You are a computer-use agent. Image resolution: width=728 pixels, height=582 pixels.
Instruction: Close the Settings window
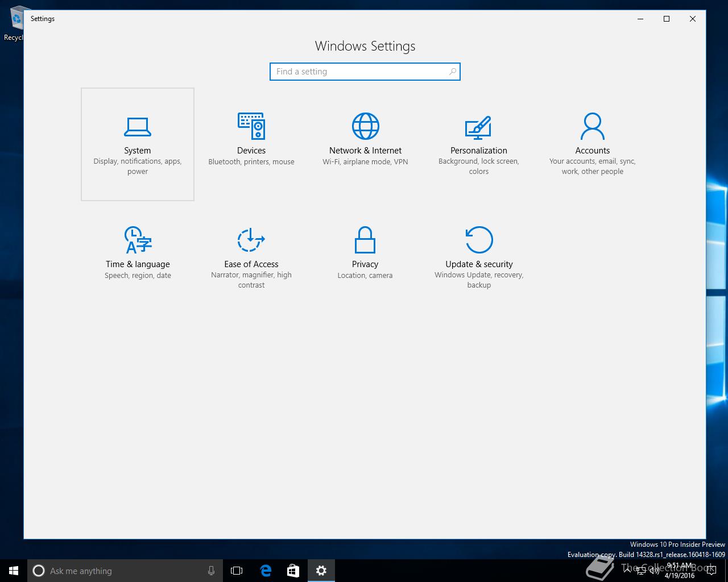[x=693, y=19]
